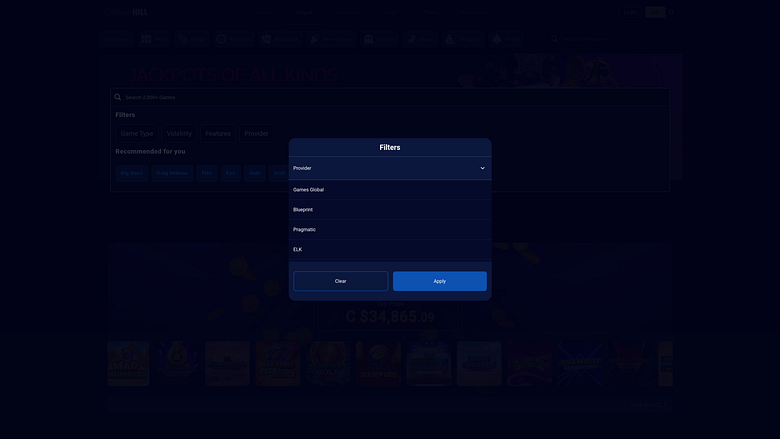The height and width of the screenshot is (439, 780).
Task: Focus the Search 2,000+ Games field
Action: pyautogui.click(x=390, y=97)
